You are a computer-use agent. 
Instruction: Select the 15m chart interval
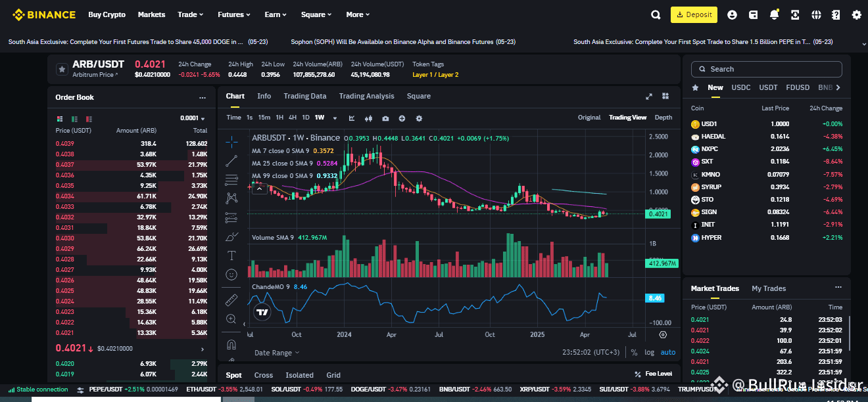click(x=264, y=118)
